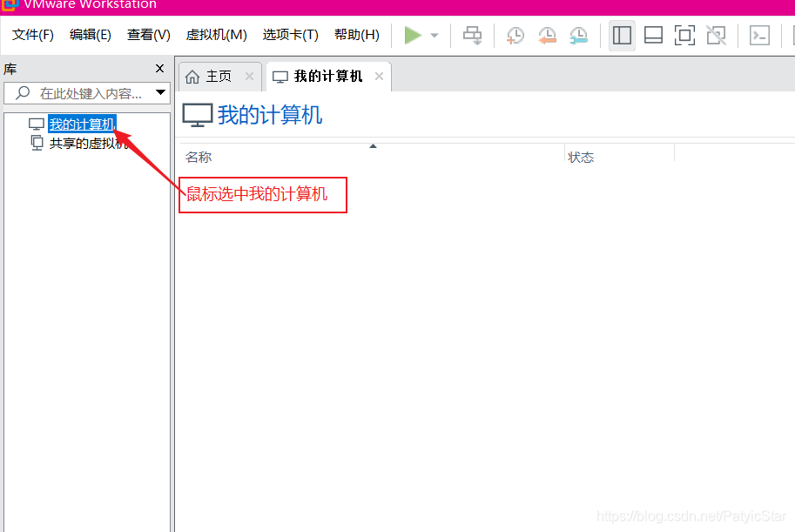
Task: Open the 选项卡(T) menu
Action: [291, 35]
